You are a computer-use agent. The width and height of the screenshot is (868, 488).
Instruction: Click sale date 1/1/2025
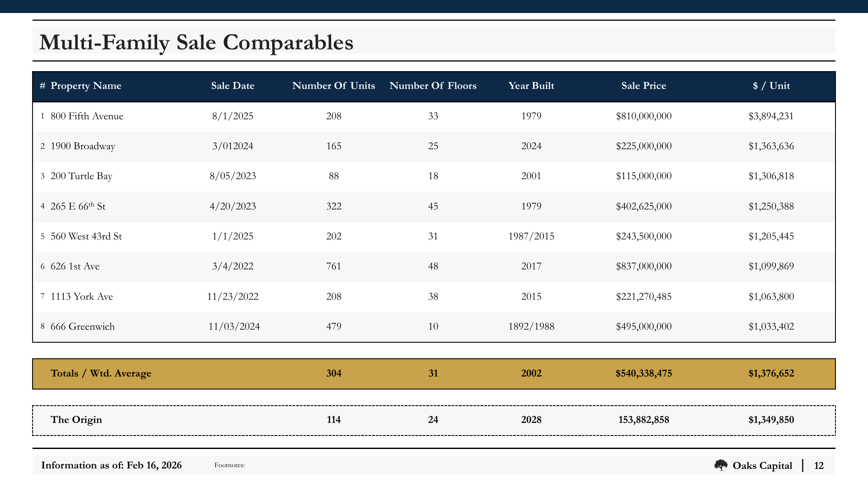tap(233, 236)
